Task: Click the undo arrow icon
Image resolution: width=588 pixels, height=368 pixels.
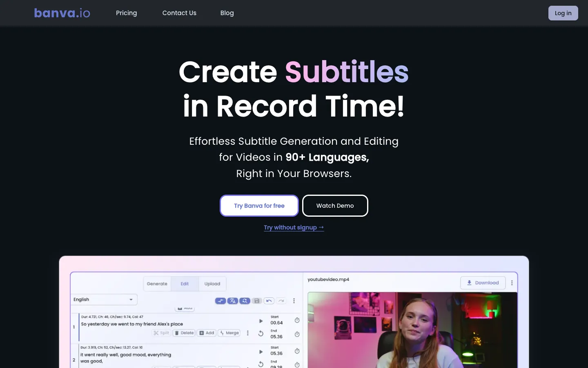Action: point(269,301)
